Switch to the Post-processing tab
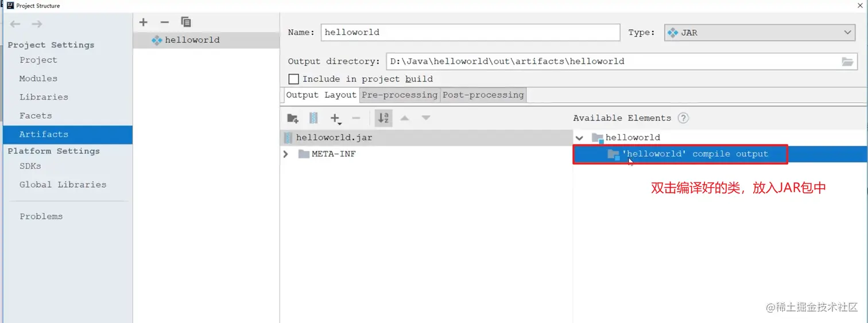 click(x=483, y=95)
